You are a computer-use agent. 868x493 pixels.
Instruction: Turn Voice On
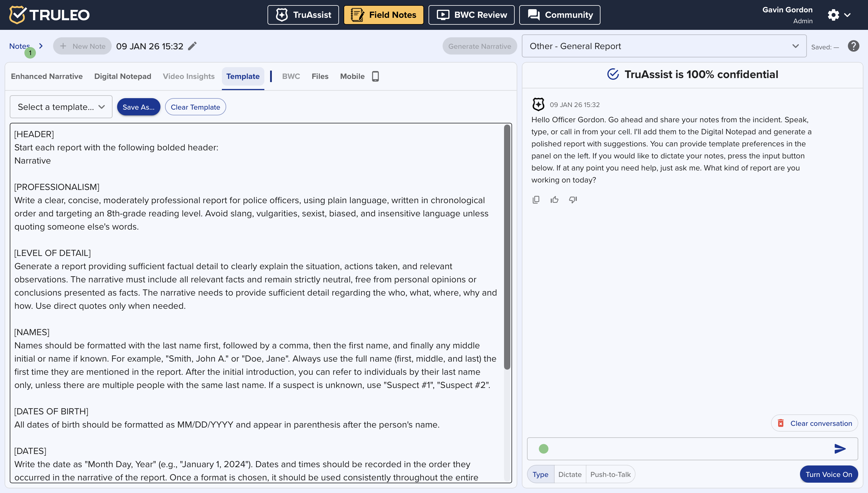[828, 474]
